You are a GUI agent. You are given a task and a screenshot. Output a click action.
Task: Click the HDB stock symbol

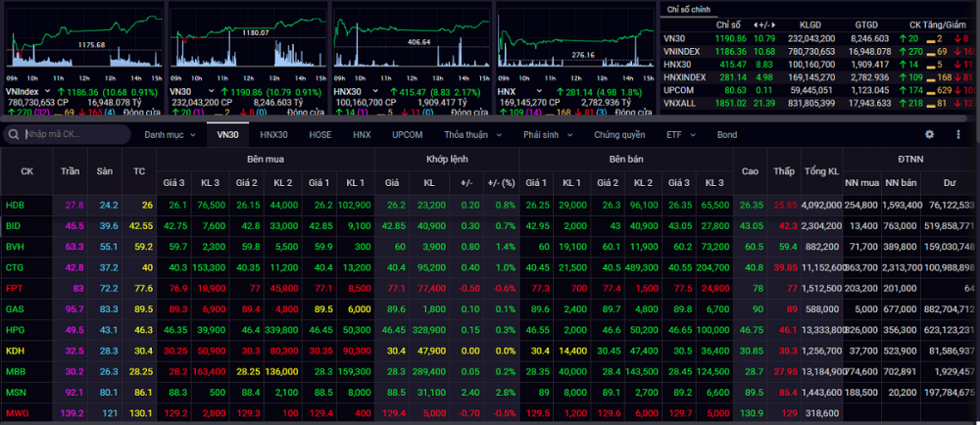tap(16, 205)
